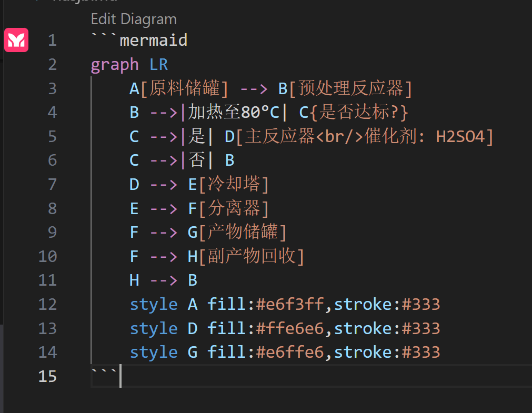
Task: Click the 产物储罐 node label
Action: (243, 232)
